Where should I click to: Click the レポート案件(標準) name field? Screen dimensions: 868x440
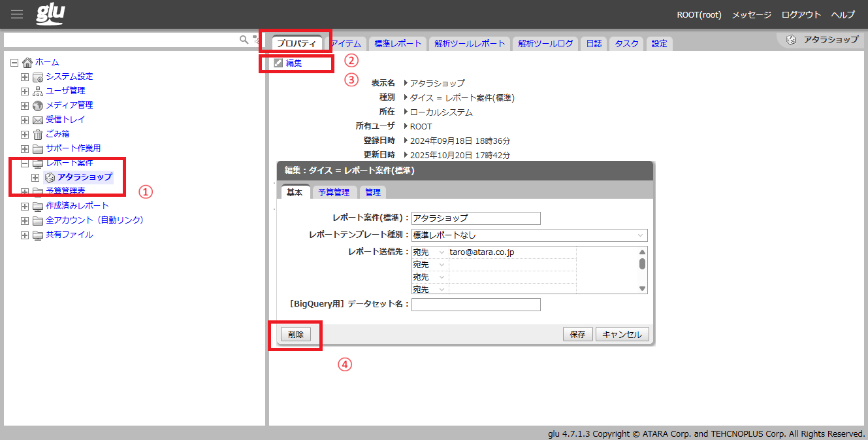[475, 218]
